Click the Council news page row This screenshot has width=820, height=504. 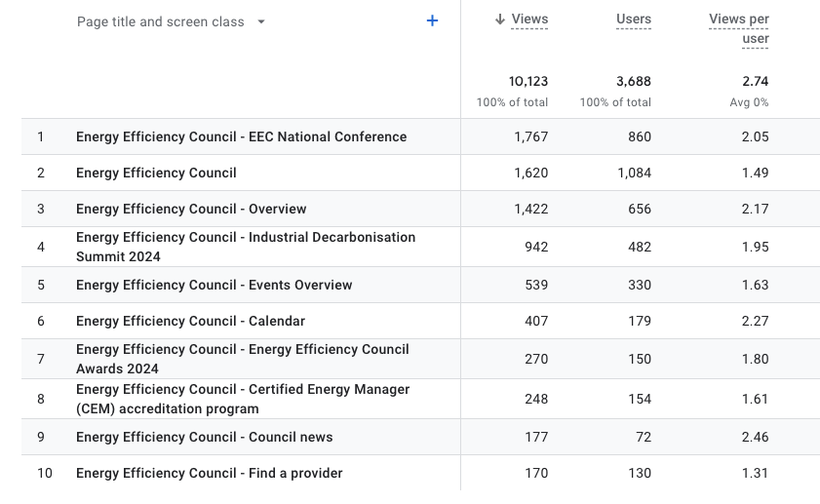(x=204, y=437)
